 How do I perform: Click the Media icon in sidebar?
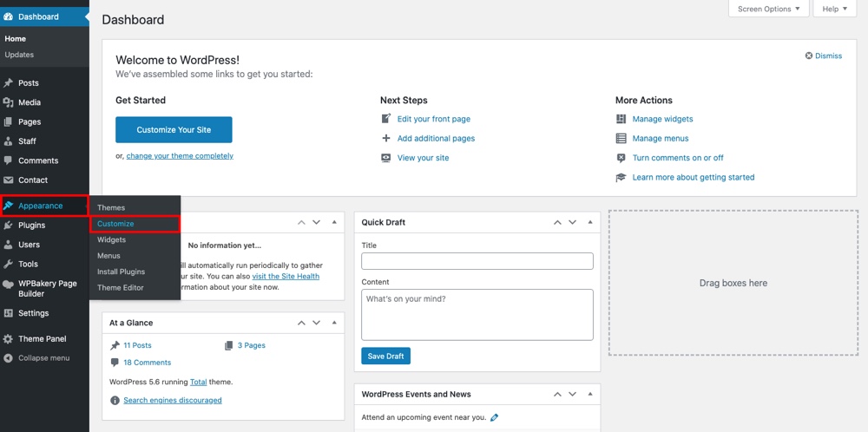pos(8,102)
